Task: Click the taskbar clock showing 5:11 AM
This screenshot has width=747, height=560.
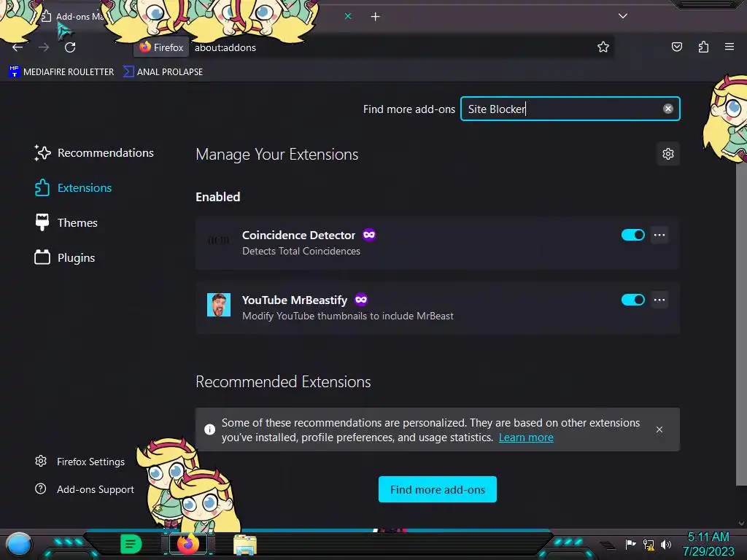Action: coord(708,544)
